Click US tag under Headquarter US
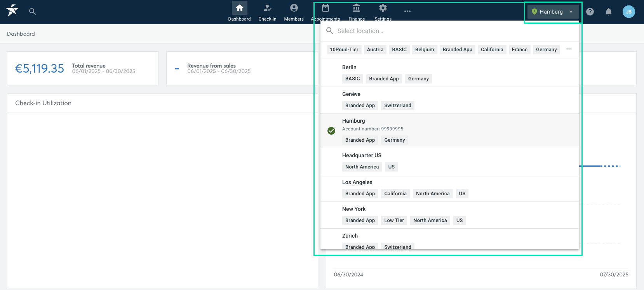The width and height of the screenshot is (644, 290). tap(392, 167)
